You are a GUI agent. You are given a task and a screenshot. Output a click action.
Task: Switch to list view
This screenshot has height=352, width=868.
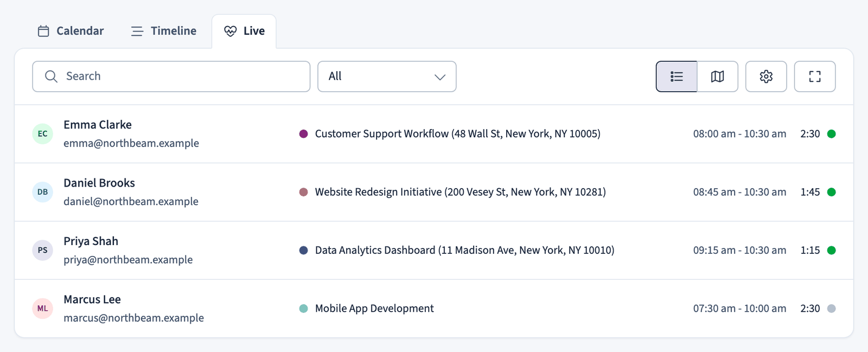[676, 76]
